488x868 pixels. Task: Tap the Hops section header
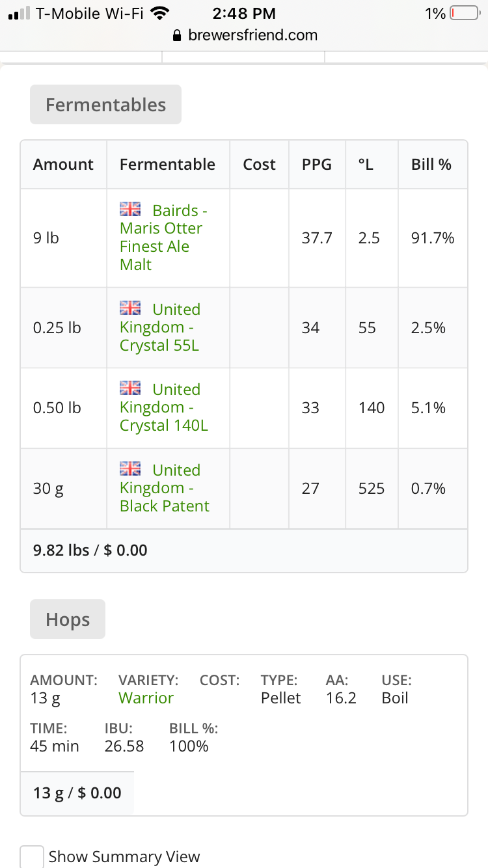[68, 619]
